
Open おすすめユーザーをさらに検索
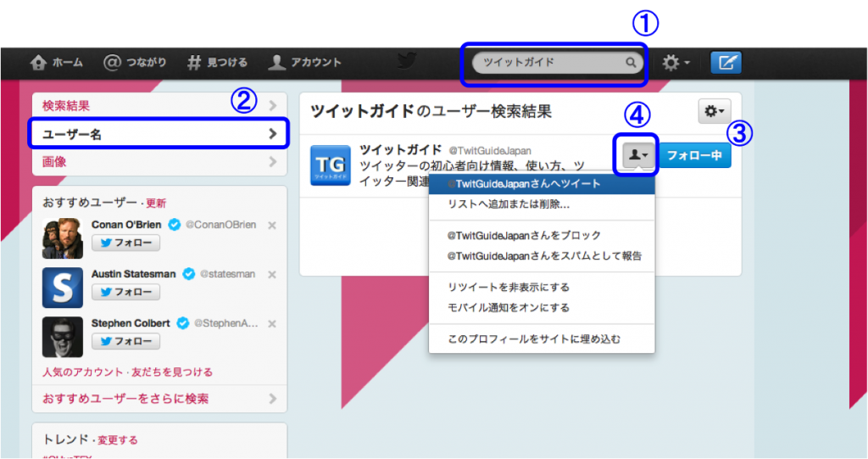(159, 399)
